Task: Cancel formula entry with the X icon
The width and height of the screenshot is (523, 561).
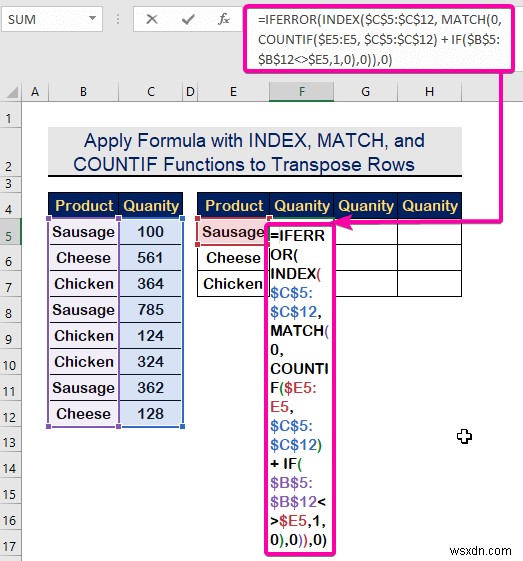Action: coord(152,19)
